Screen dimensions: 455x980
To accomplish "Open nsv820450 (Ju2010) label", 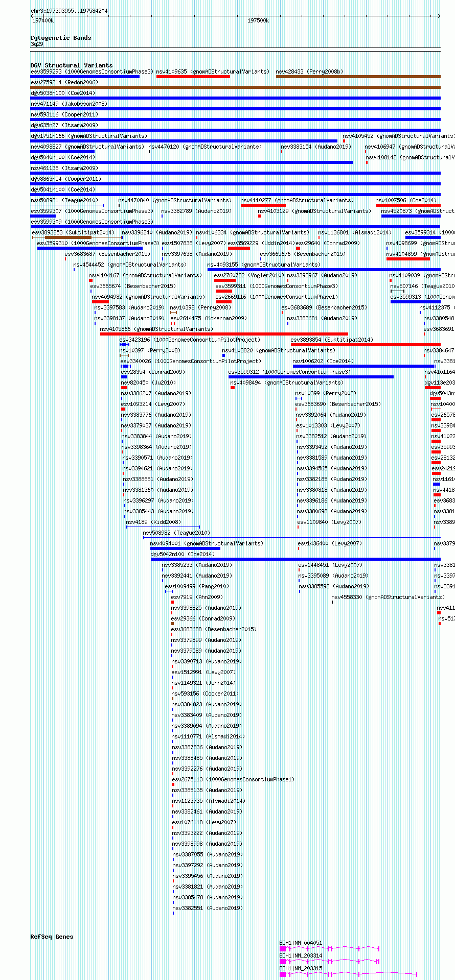I will click(x=148, y=383).
